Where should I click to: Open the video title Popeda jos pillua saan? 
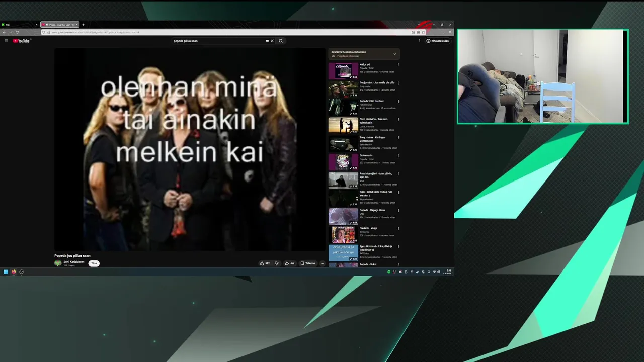coord(72,256)
